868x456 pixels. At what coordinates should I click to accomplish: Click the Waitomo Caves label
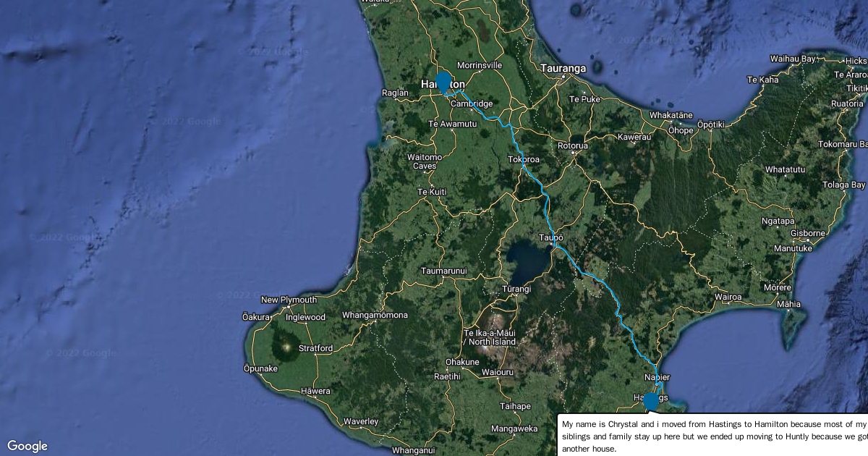tap(425, 161)
